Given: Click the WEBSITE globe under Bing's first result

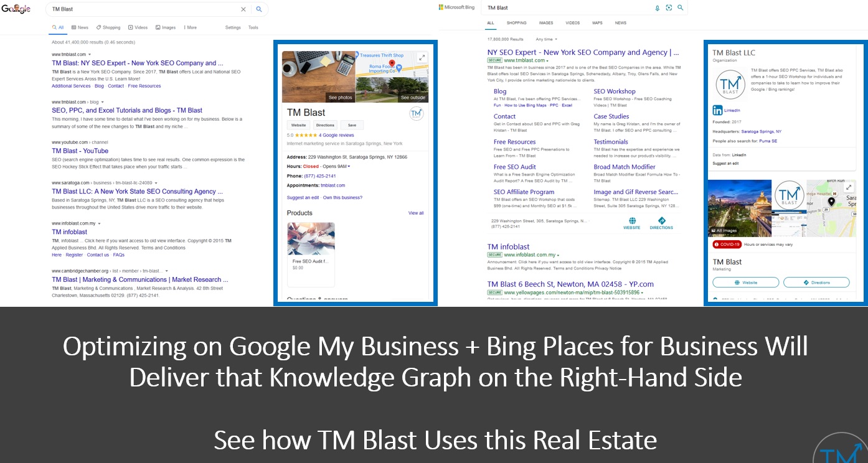Looking at the screenshot, I should click(632, 221).
